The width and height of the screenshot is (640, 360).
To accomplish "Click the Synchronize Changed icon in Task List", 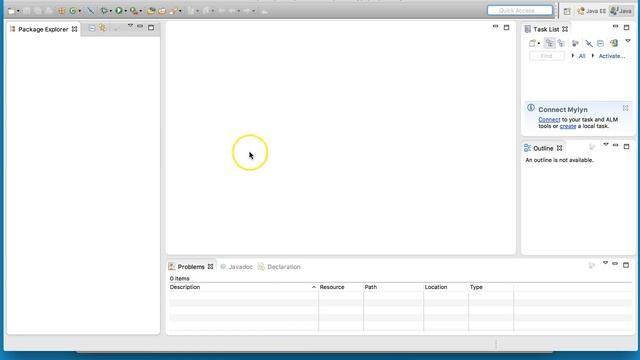I will coord(614,43).
